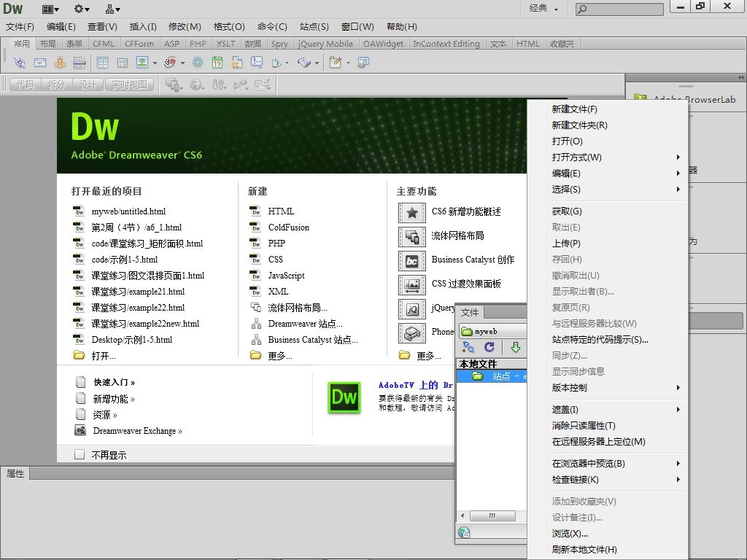
Task: Open the Layout dropdown in title bar
Action: point(50,9)
